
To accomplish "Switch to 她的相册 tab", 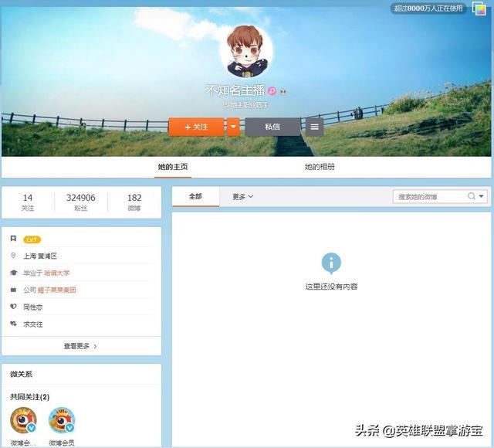I will click(320, 167).
